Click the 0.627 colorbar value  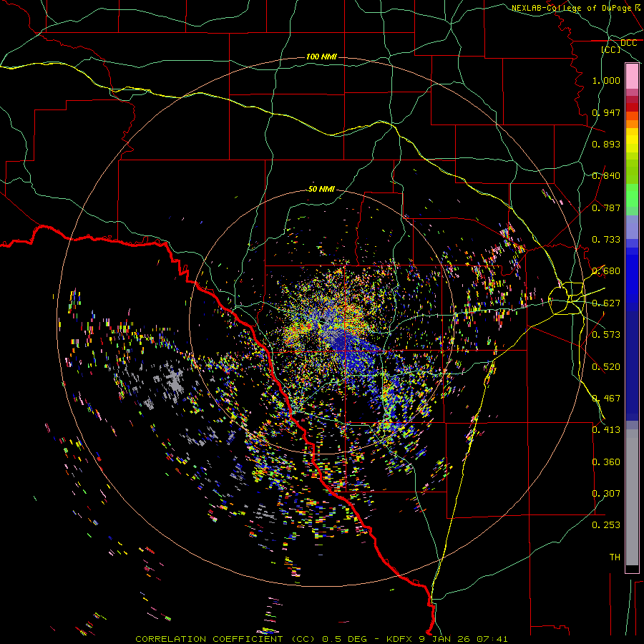606,303
